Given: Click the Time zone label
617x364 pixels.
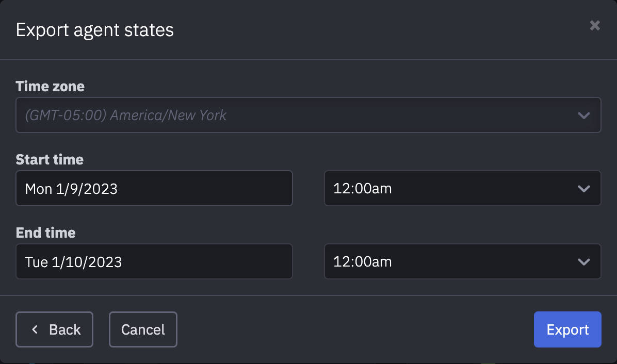Looking at the screenshot, I should (x=50, y=86).
